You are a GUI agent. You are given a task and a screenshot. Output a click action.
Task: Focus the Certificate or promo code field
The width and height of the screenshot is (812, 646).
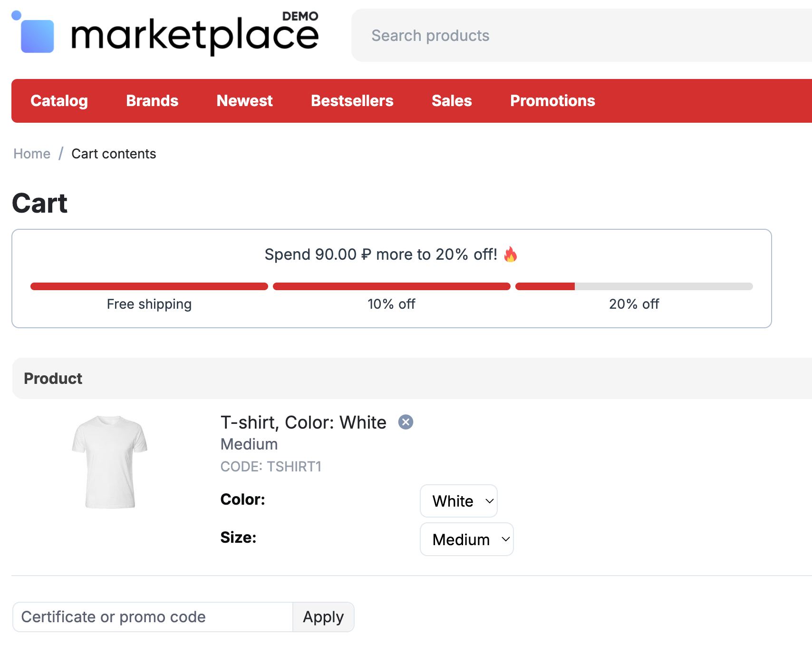[x=152, y=617]
